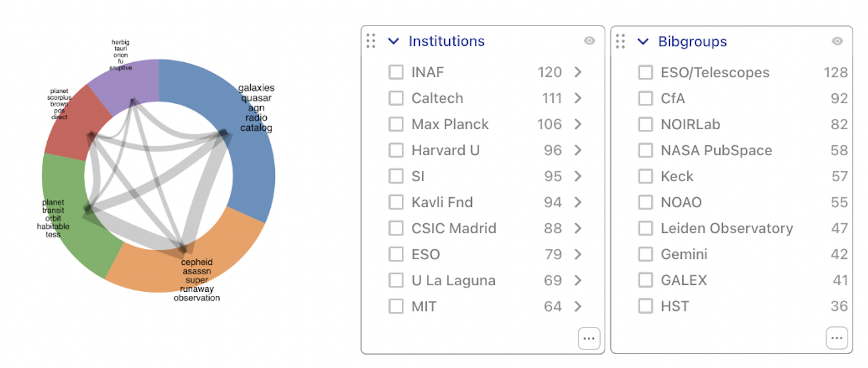Click the Bibgroups panel drag handle icon
The width and height of the screenshot is (868, 368).
pos(620,41)
